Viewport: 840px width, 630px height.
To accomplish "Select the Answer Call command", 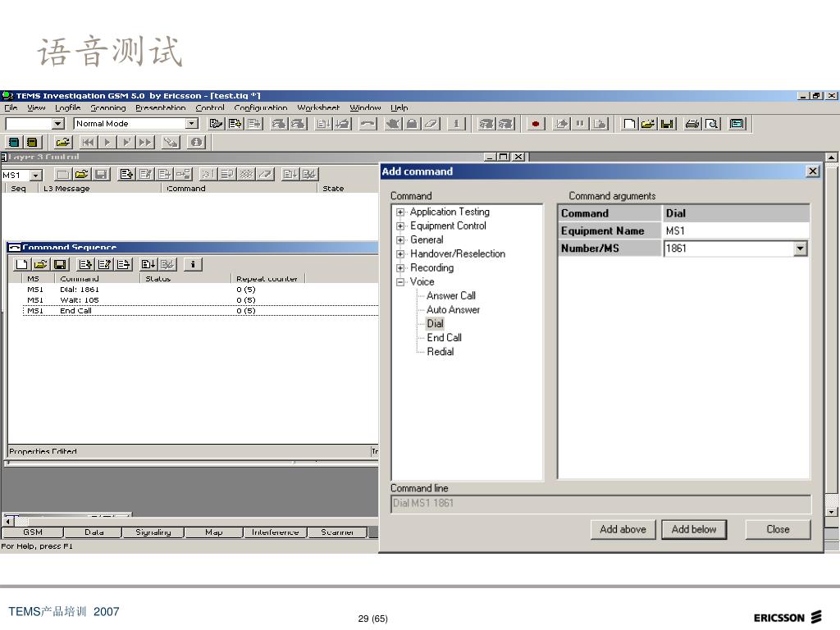I will [450, 295].
